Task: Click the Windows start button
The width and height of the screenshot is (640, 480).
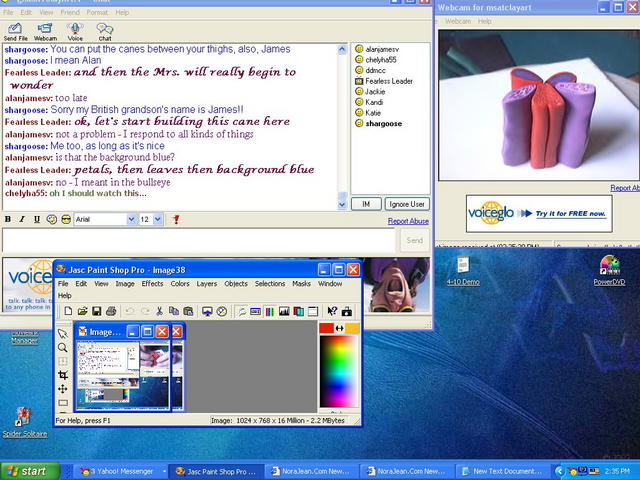Action: point(30,471)
